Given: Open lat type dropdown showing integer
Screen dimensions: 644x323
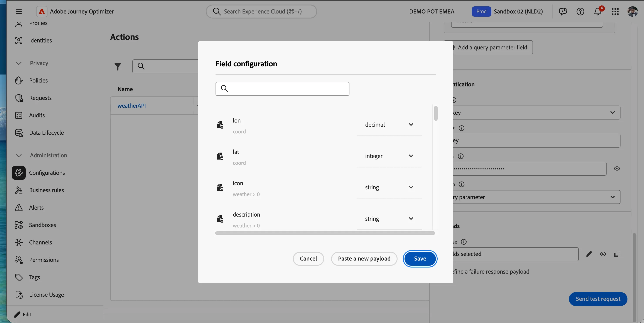Looking at the screenshot, I should click(x=389, y=156).
